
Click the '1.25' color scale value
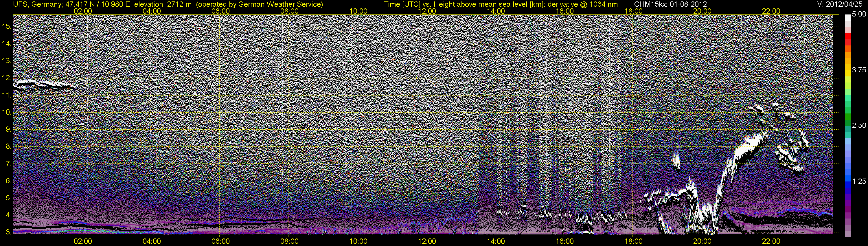tap(859, 182)
